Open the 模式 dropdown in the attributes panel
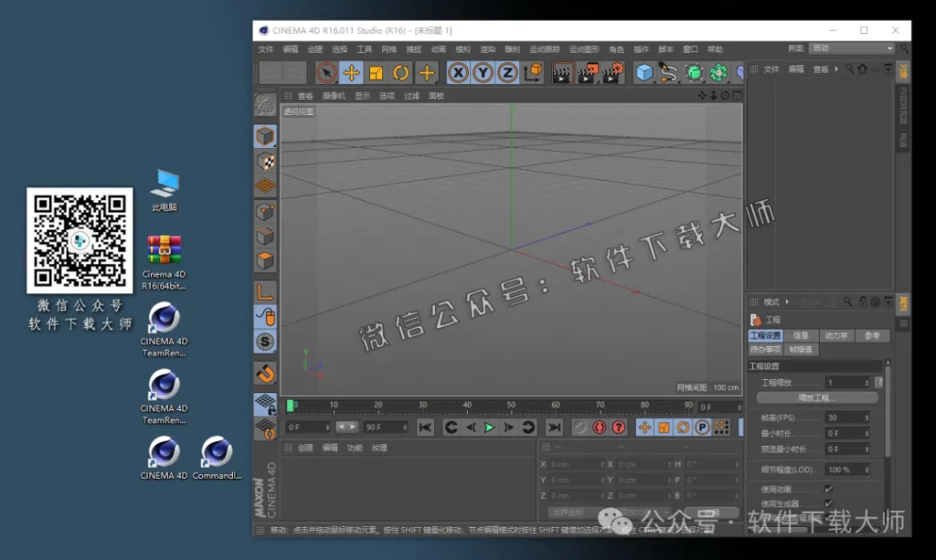Image resolution: width=936 pixels, height=560 pixels. tap(774, 301)
